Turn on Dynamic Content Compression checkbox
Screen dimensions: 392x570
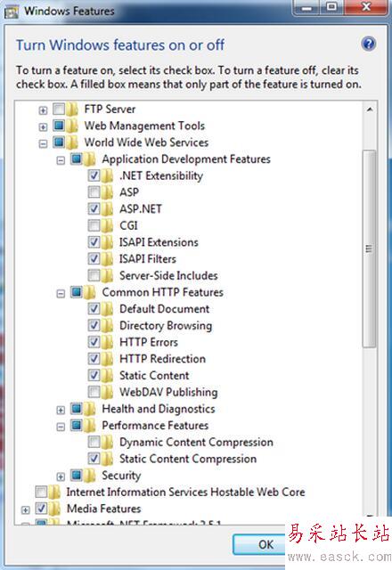tap(94, 442)
